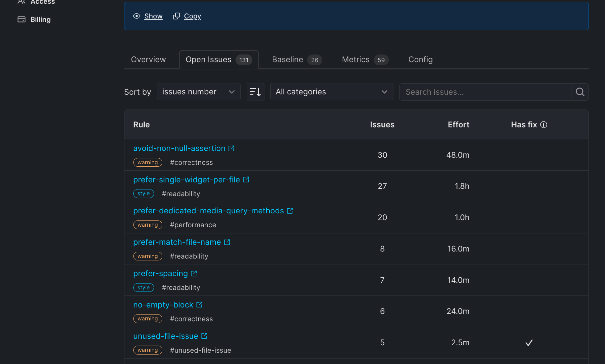
Task: Click the #performance tag
Action: click(193, 225)
